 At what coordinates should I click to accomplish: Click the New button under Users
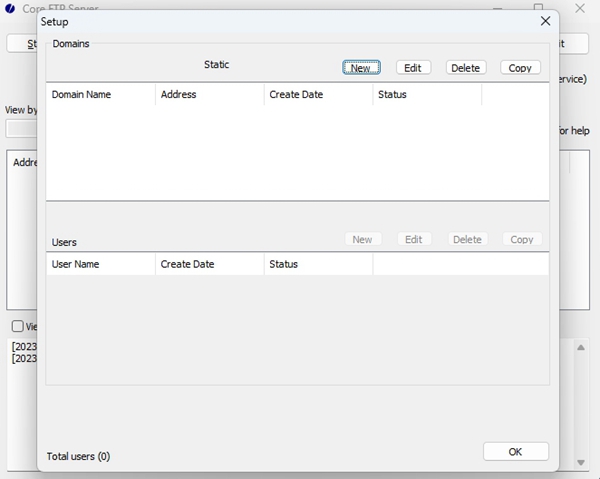[362, 239]
